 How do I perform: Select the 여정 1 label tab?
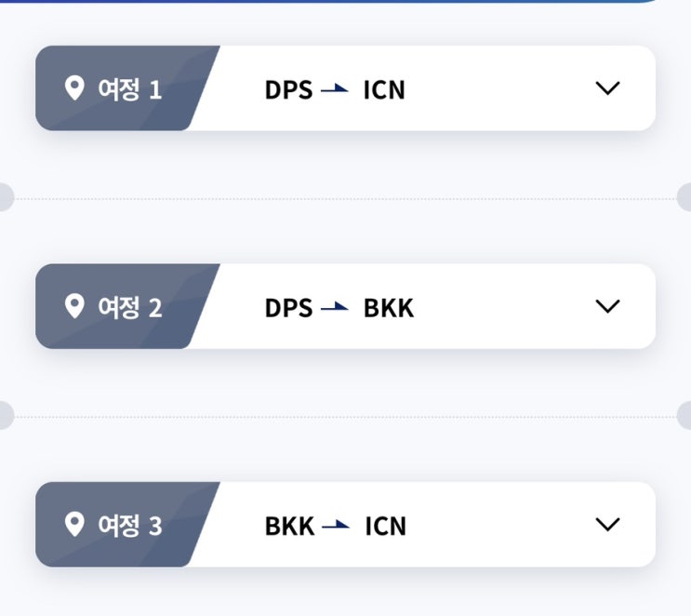tap(127, 88)
